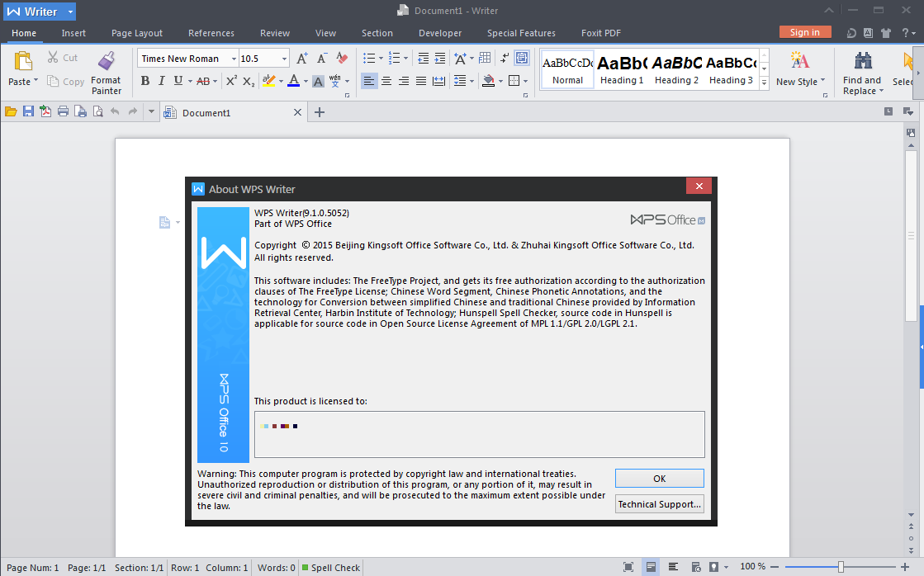Set align left paragraph

pyautogui.click(x=369, y=81)
